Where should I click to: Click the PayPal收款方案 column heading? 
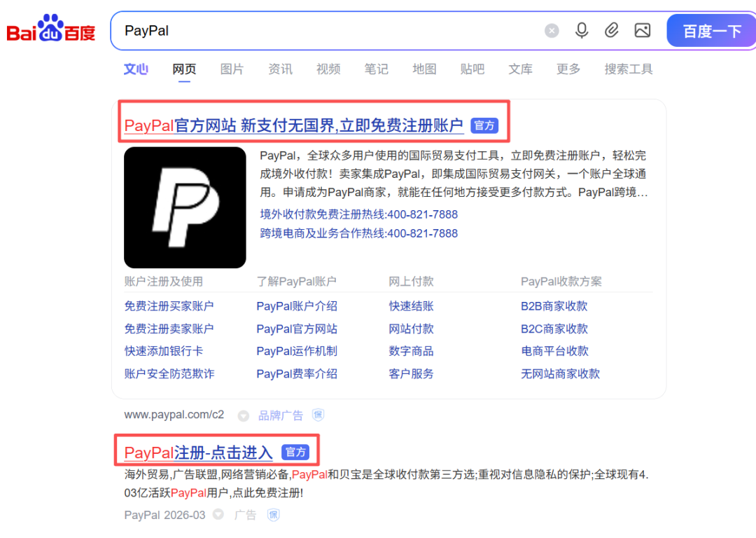click(561, 282)
